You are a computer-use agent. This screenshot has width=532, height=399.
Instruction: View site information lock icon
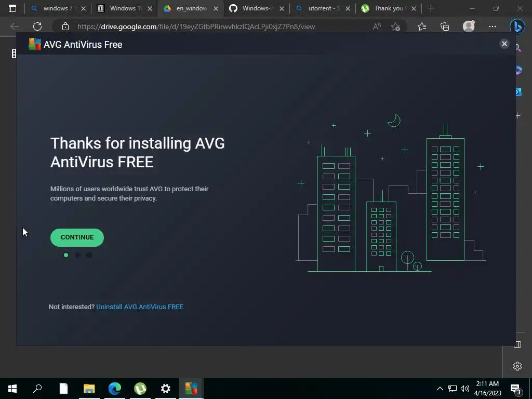pyautogui.click(x=65, y=26)
